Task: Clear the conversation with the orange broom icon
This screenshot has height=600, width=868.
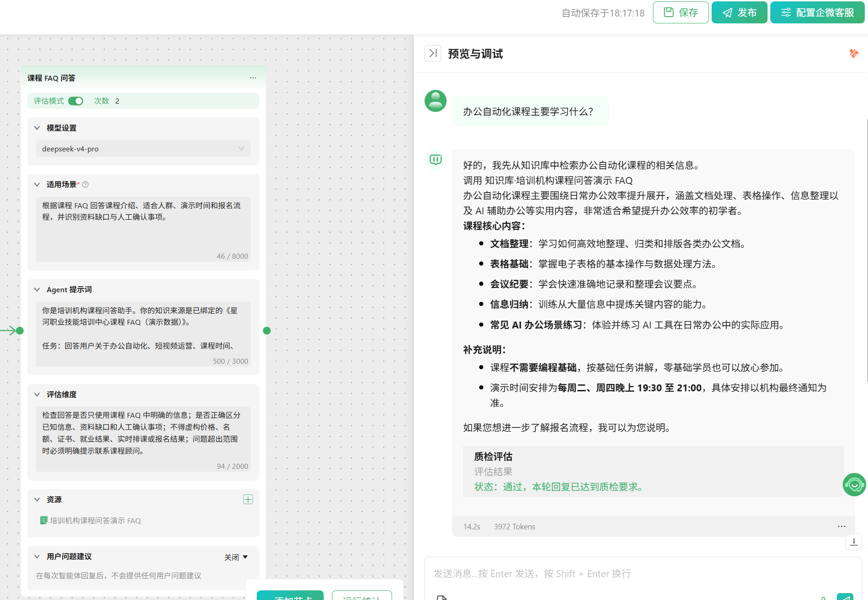Action: tap(853, 54)
